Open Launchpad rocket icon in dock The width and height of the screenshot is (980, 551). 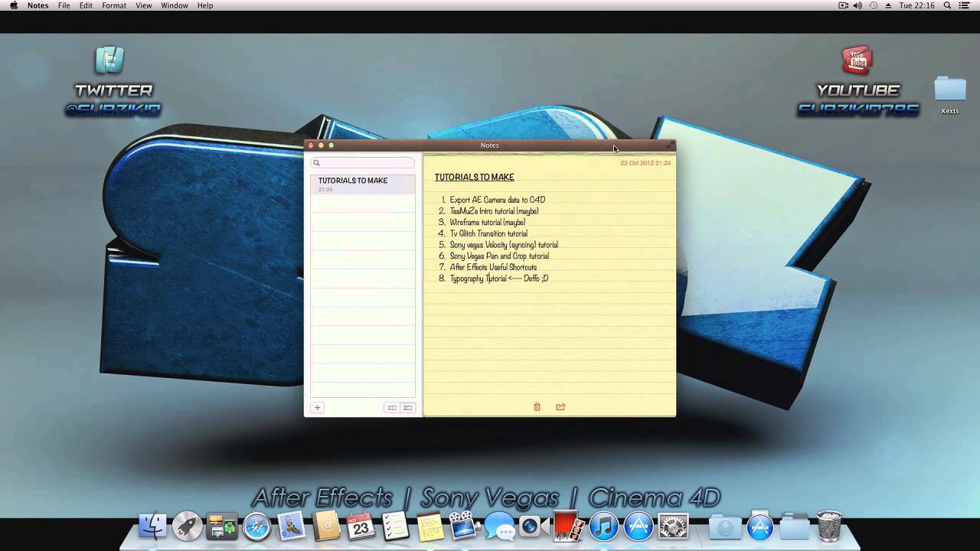(187, 527)
